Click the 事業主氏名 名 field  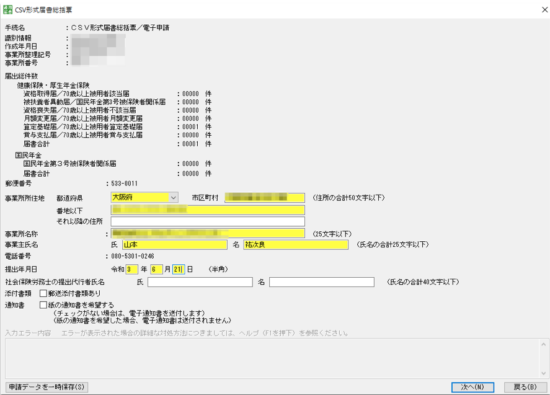click(x=296, y=245)
